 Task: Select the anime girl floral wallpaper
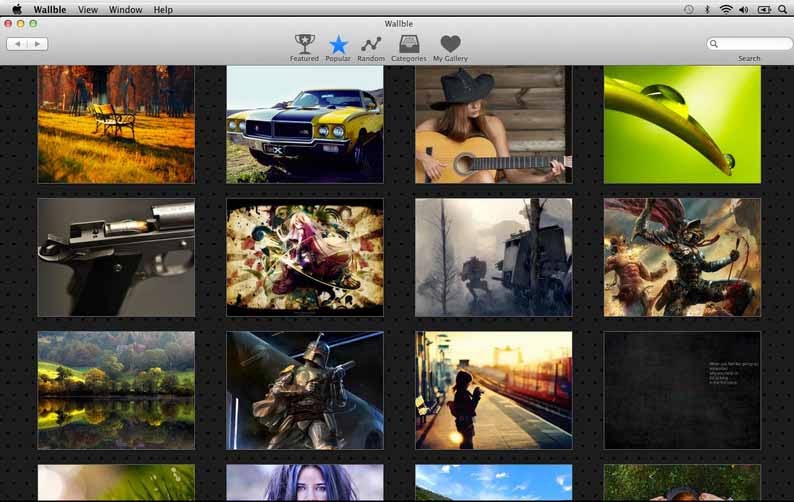305,257
